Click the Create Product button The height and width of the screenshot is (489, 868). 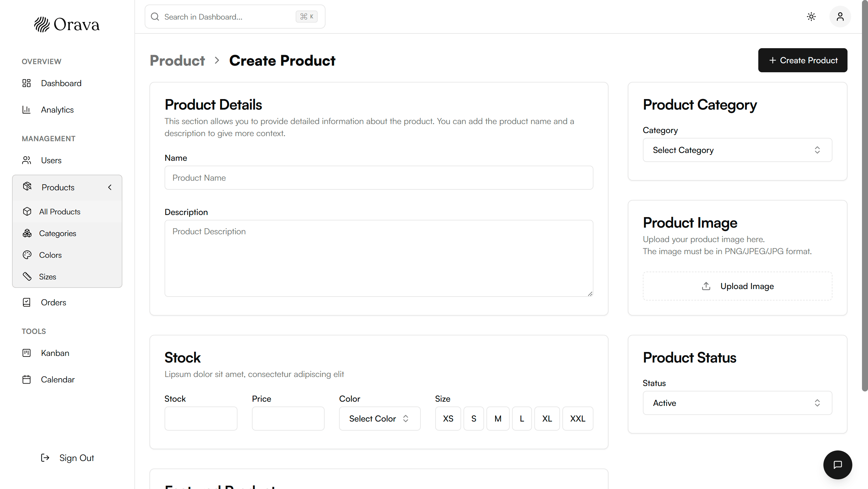[802, 60]
